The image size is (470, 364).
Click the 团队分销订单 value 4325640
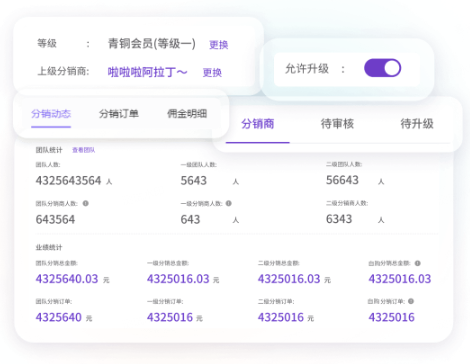(59, 317)
